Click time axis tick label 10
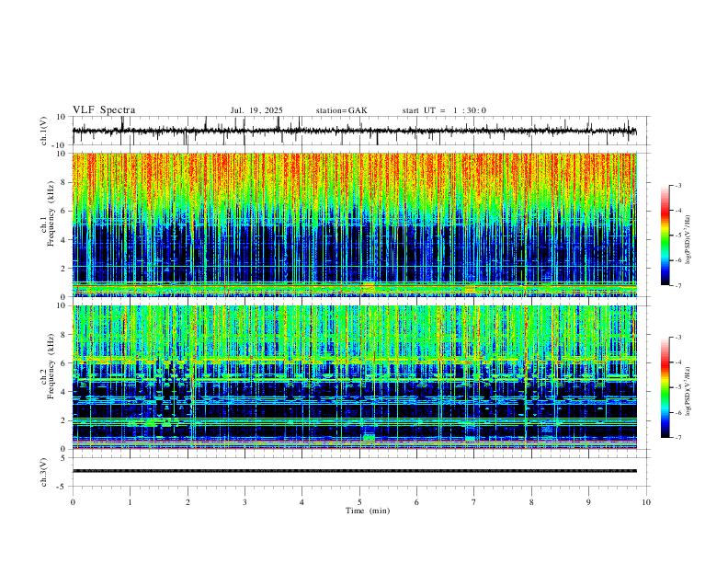728x563 pixels. [646, 502]
